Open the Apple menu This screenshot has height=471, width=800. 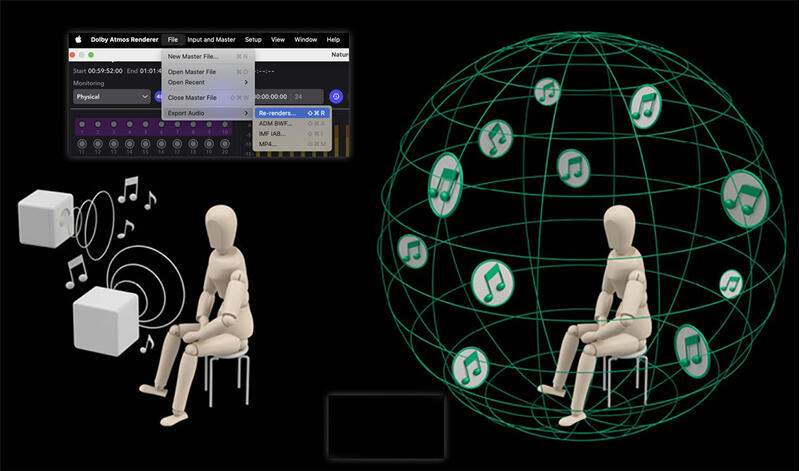(79, 39)
